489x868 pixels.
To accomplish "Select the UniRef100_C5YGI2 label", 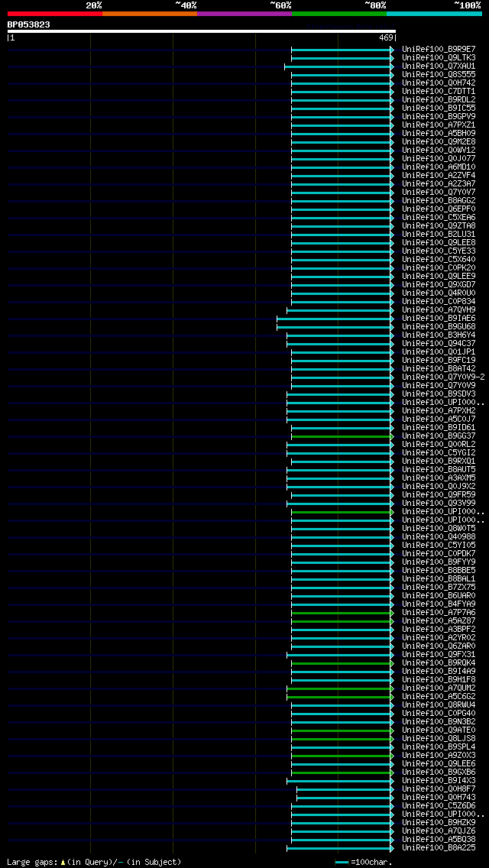I will [439, 453].
